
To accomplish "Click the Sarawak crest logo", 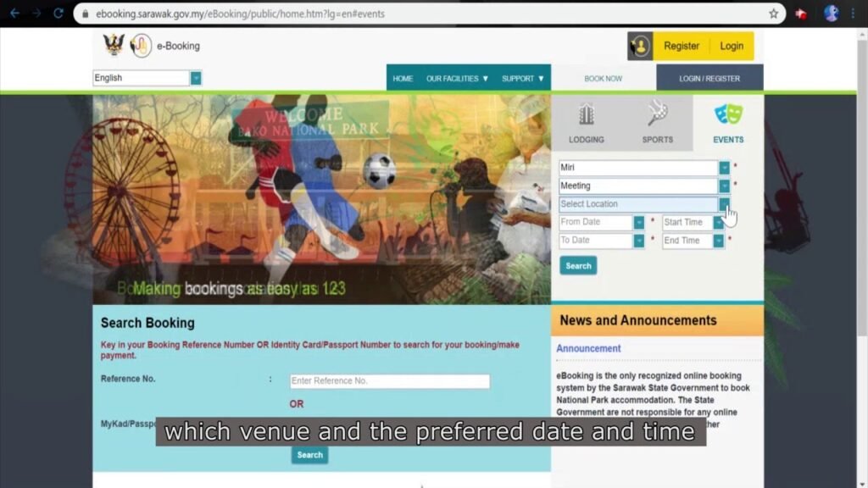I will [x=113, y=46].
